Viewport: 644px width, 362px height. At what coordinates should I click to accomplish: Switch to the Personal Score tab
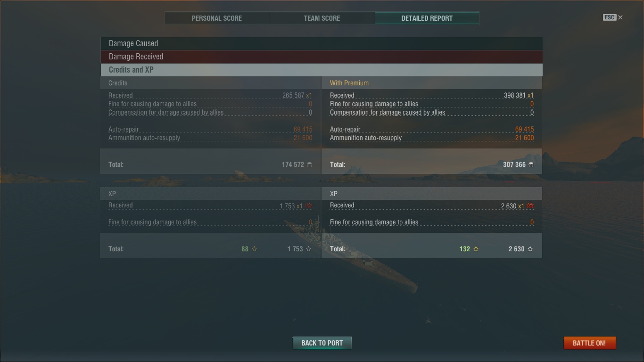pyautogui.click(x=217, y=18)
